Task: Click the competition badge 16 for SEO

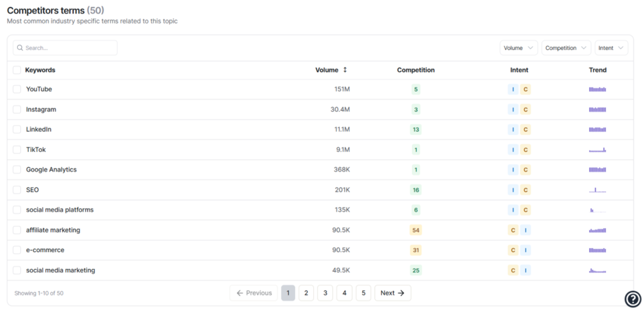Action: 416,190
